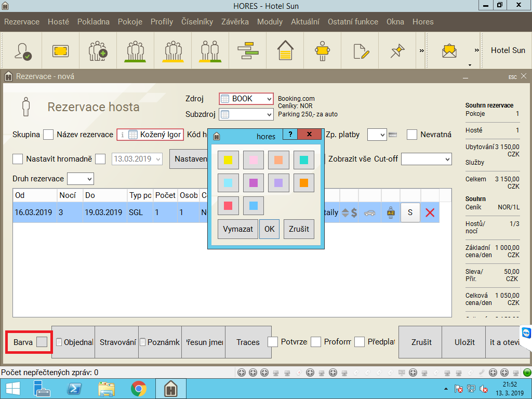Viewport: 532px width, 399px height.
Task: Enable the Skupina checkbox
Action: coord(48,135)
